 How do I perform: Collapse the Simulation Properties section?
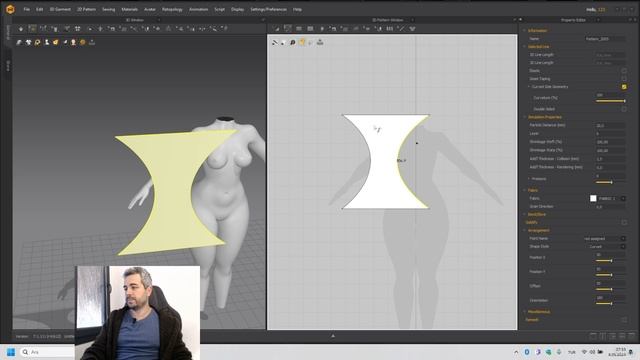click(x=524, y=117)
